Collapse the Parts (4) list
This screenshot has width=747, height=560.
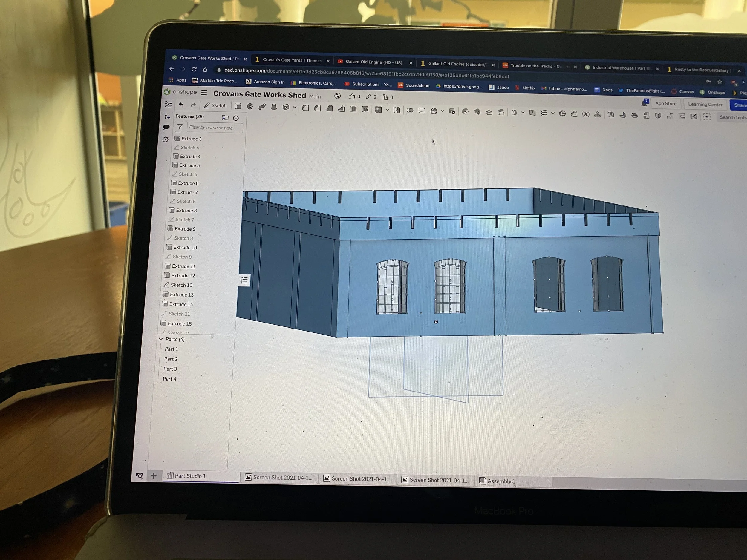point(161,339)
